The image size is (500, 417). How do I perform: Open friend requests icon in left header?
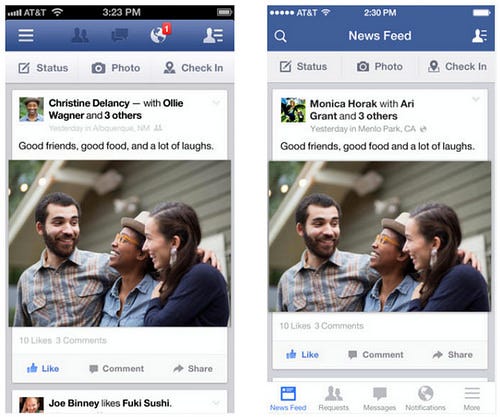click(80, 35)
